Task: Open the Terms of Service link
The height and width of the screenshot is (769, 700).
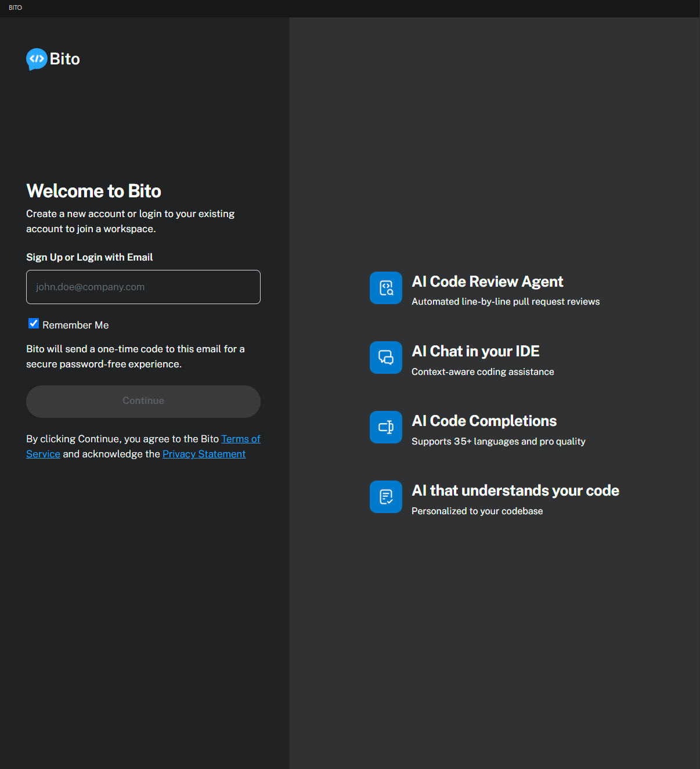Action: click(x=240, y=439)
